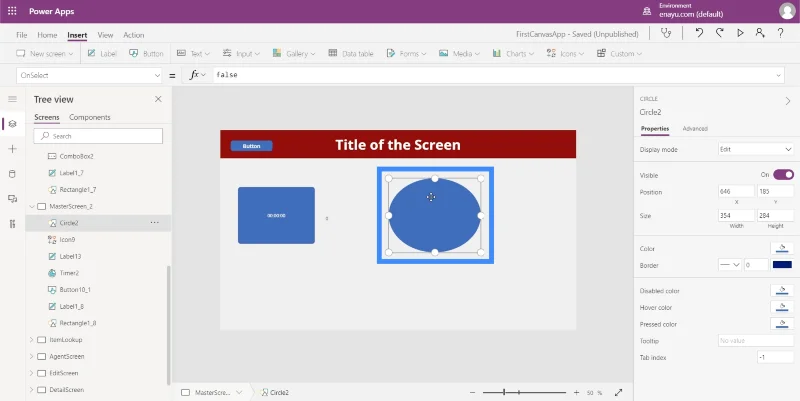Image resolution: width=800 pixels, height=401 pixels.
Task: Click the Tree view search field
Action: [x=98, y=136]
